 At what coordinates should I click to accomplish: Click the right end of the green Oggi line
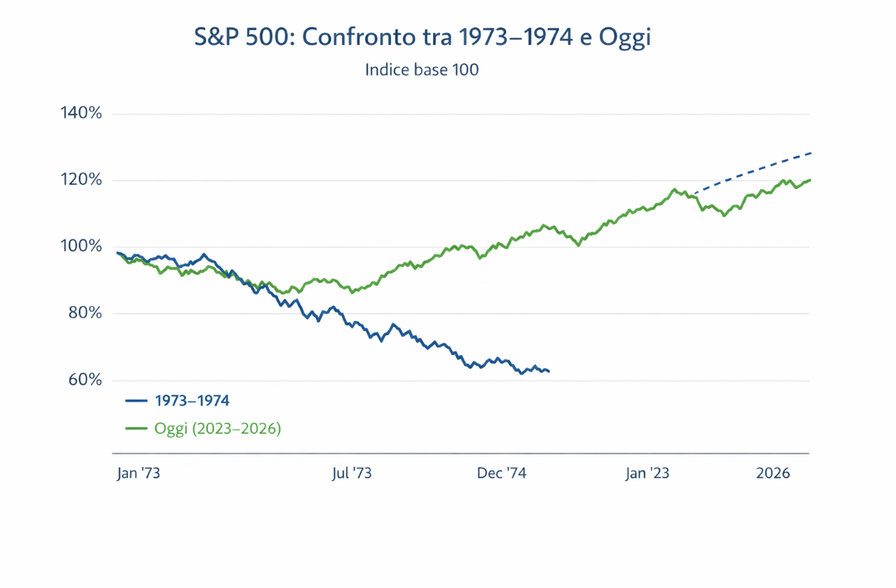tap(809, 180)
